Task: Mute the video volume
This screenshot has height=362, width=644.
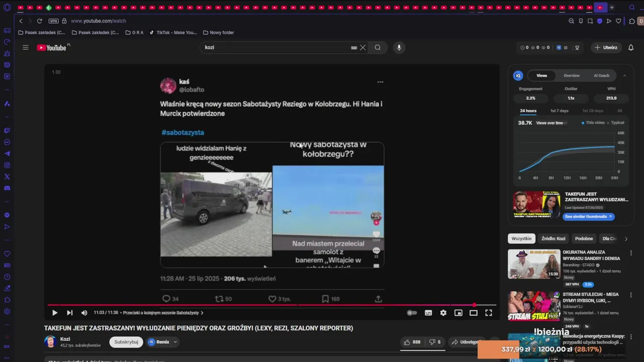Action: point(84,313)
